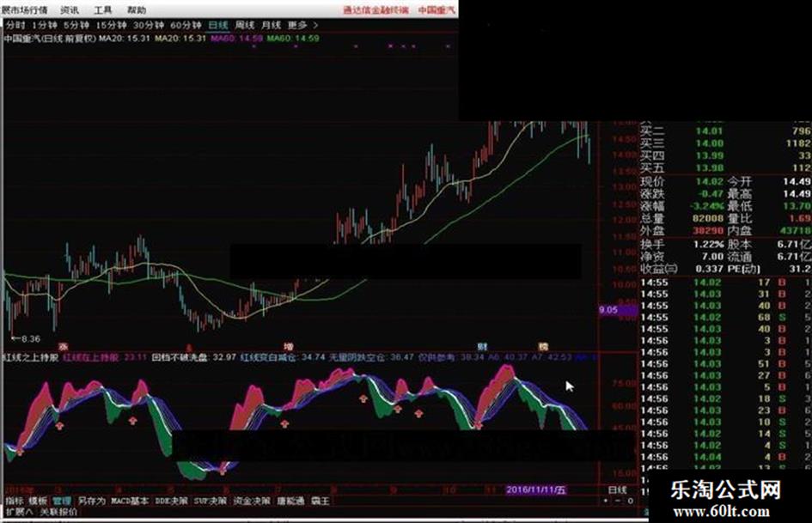
Task: Click the 财 financial event marker
Action: (x=482, y=346)
